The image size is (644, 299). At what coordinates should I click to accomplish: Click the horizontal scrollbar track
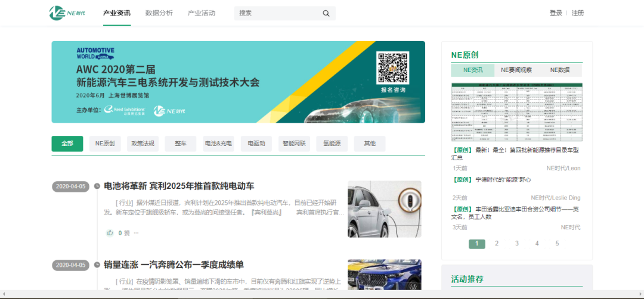tap(322, 294)
